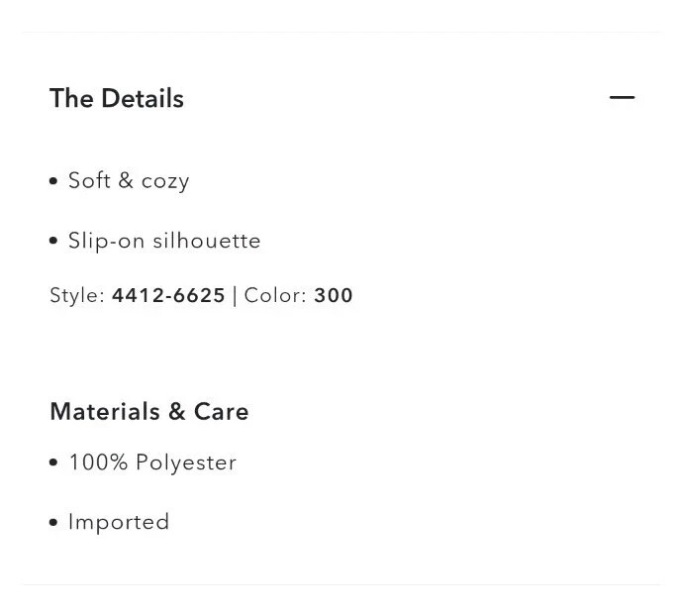Click the Slip-on silhouette bullet text
This screenshot has height=616, width=682.
tap(164, 241)
